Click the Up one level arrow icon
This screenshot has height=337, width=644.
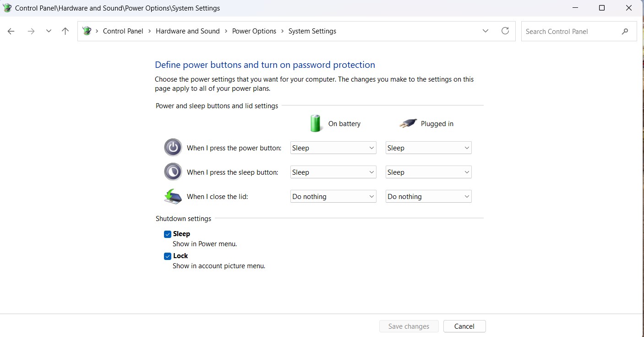tap(65, 31)
